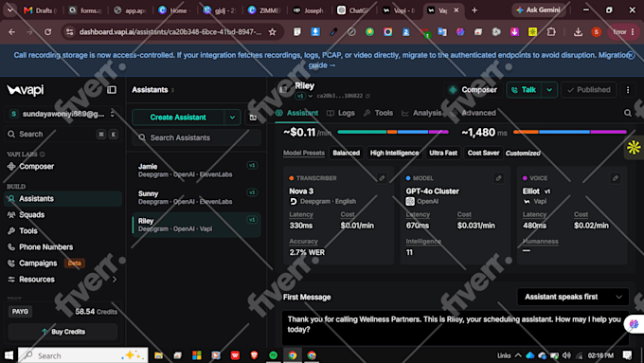Open the search icon beside Advanced tab
This screenshot has height=363, width=644.
[628, 113]
